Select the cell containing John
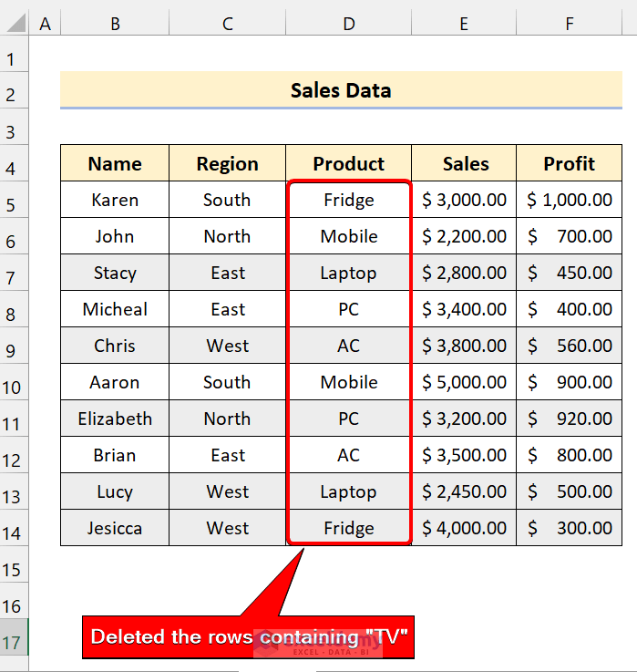 tap(115, 236)
